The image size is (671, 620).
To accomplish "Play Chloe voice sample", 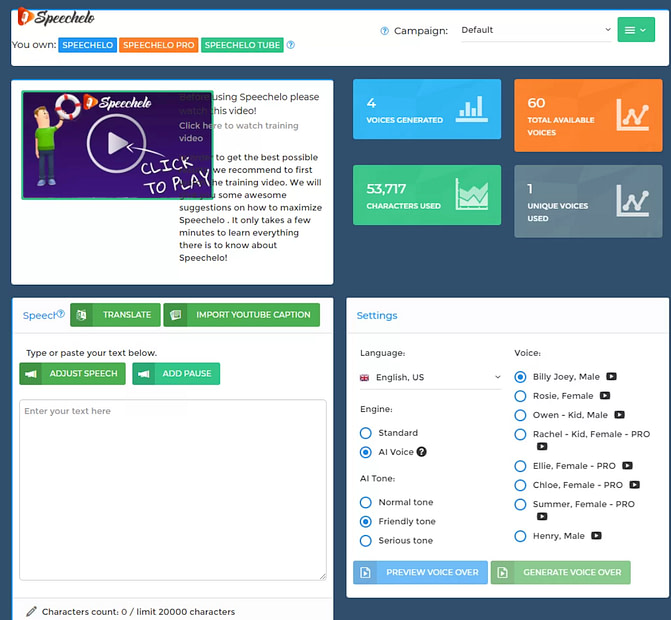I will tap(634, 485).
